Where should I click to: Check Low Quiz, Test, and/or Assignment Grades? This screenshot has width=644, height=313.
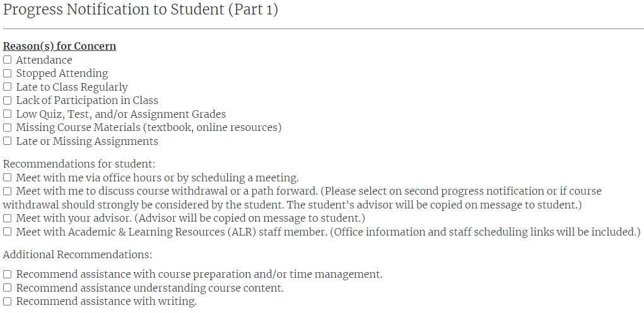(x=8, y=114)
